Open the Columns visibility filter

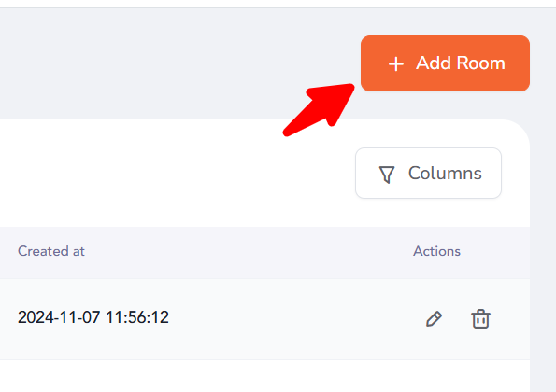pos(428,174)
